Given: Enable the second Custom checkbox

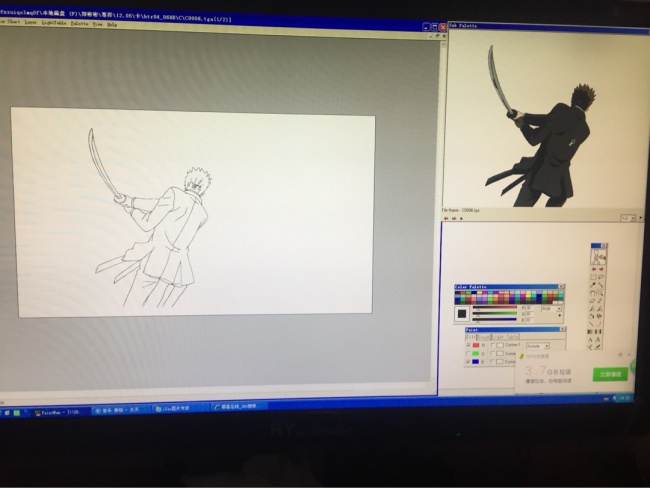Looking at the screenshot, I should pos(492,353).
